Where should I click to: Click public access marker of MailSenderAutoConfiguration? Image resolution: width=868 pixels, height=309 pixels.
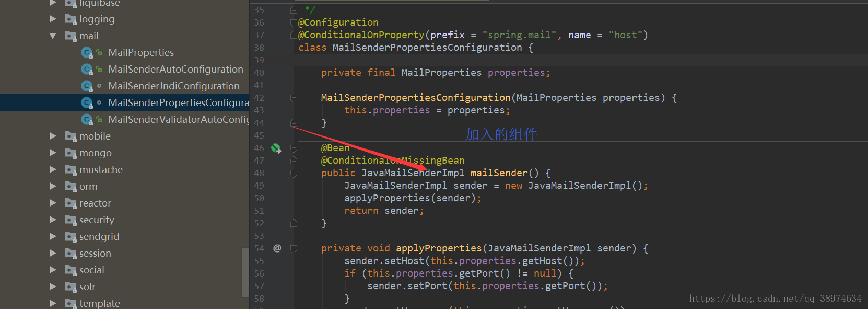click(99, 69)
